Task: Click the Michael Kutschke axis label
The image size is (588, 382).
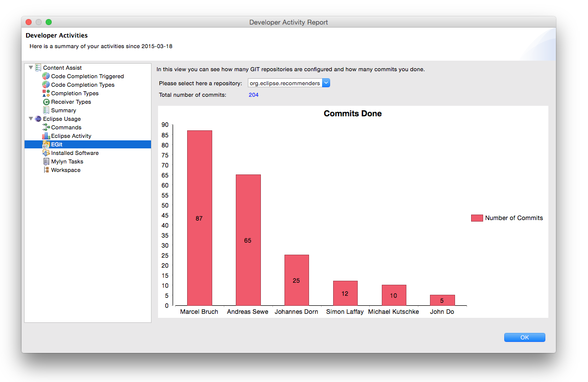Action: click(393, 312)
